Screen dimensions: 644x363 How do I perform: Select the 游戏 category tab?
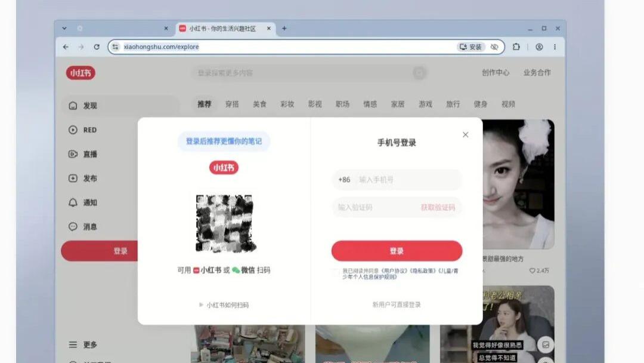pyautogui.click(x=426, y=104)
